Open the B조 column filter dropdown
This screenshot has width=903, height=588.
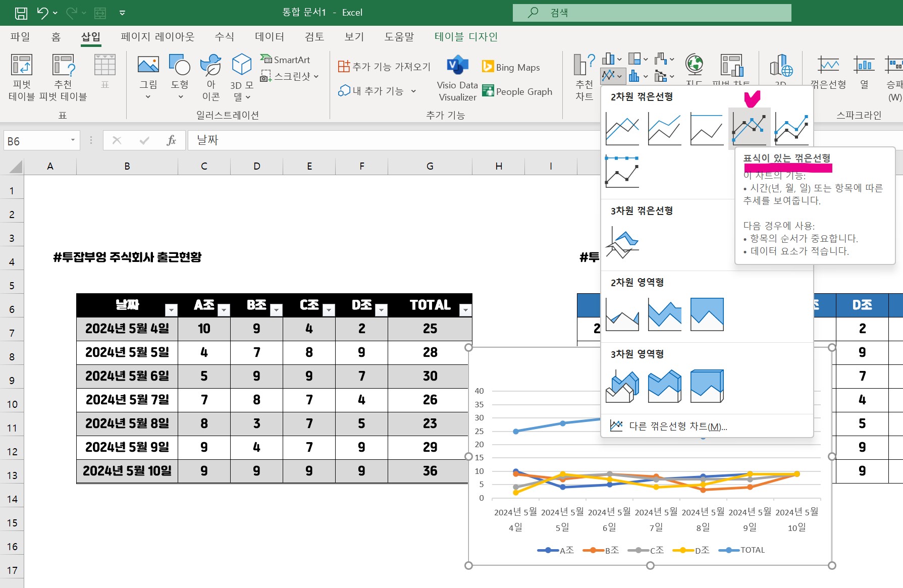click(x=276, y=310)
